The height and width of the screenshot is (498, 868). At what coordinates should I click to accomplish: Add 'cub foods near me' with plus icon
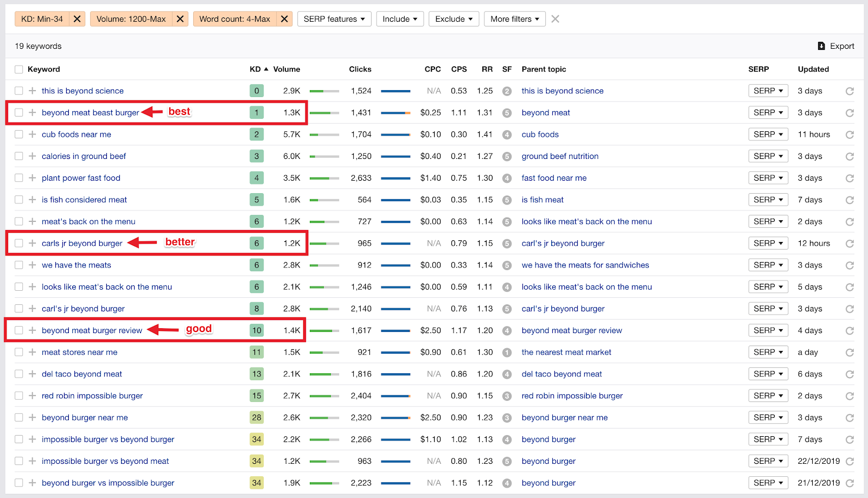pyautogui.click(x=33, y=134)
